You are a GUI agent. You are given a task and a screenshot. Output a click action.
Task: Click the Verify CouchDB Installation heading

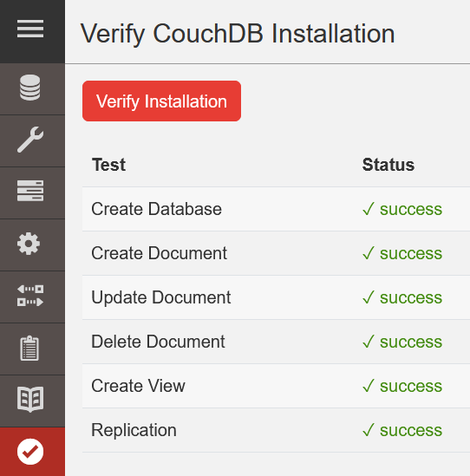238,34
